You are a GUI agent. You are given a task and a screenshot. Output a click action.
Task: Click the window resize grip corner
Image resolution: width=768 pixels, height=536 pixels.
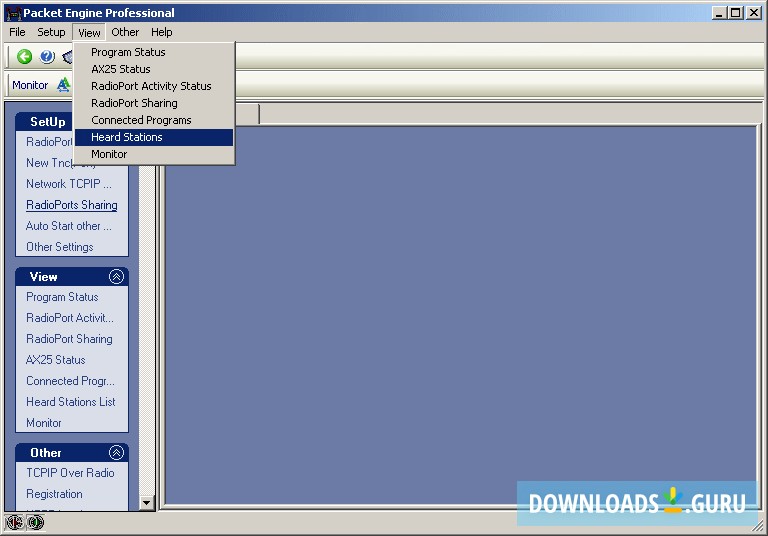[758, 525]
